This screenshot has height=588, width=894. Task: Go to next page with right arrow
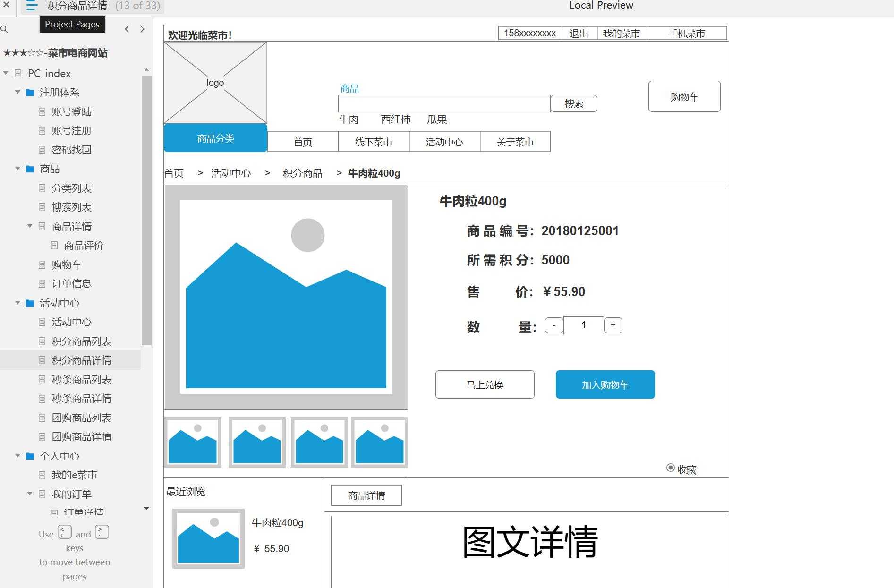142,29
